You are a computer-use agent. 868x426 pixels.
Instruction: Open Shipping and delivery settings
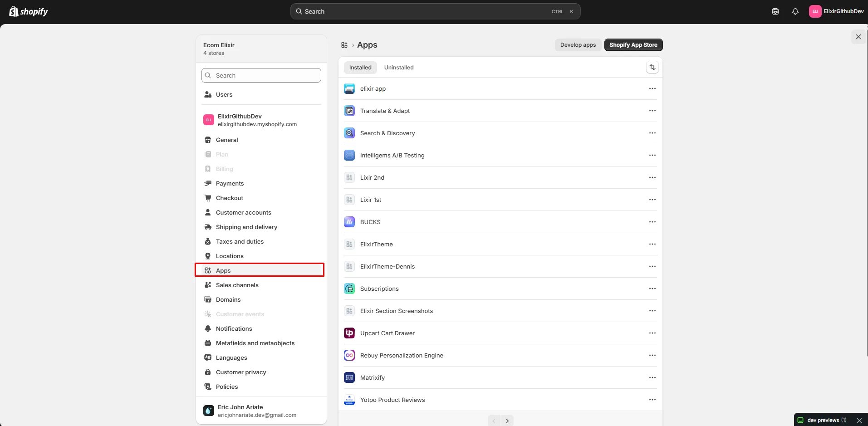261,227
